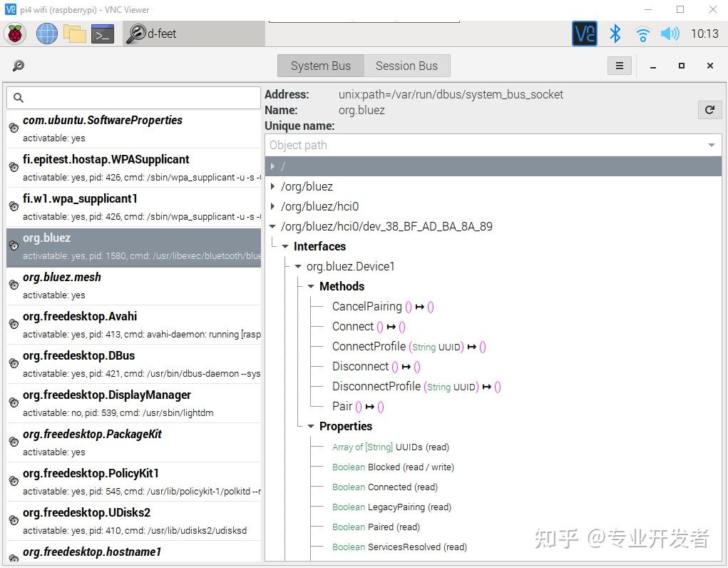Select fi.epitest.hostap.WPASupplicant bus name
This screenshot has width=728, height=568.
click(x=134, y=168)
